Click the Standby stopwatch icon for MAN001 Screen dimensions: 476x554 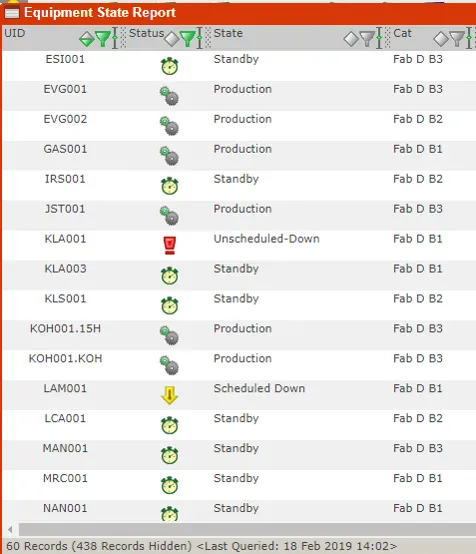(x=170, y=455)
